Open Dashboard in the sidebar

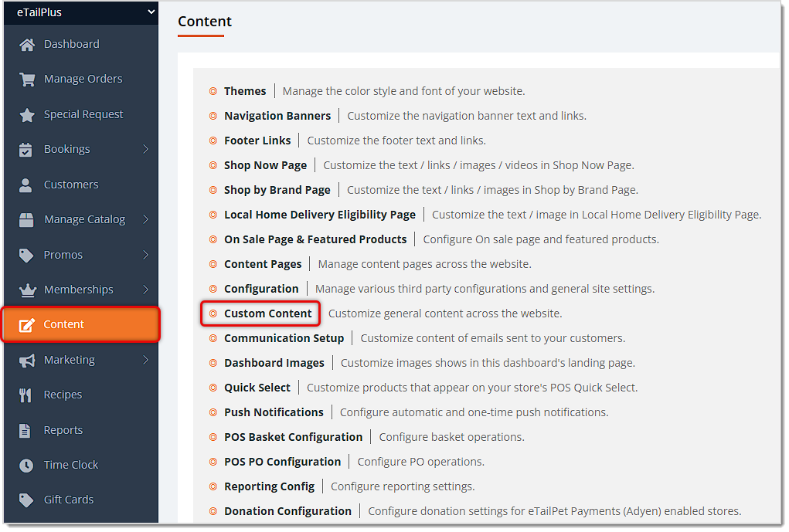click(x=71, y=44)
